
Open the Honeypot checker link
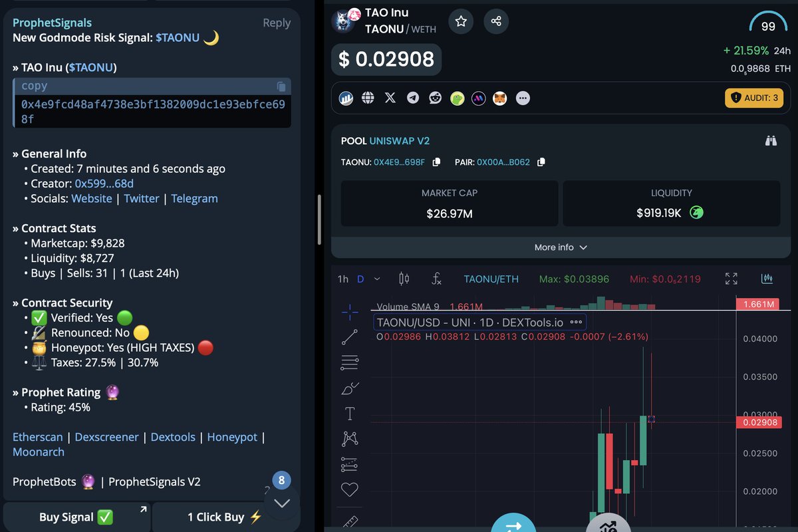tap(232, 437)
